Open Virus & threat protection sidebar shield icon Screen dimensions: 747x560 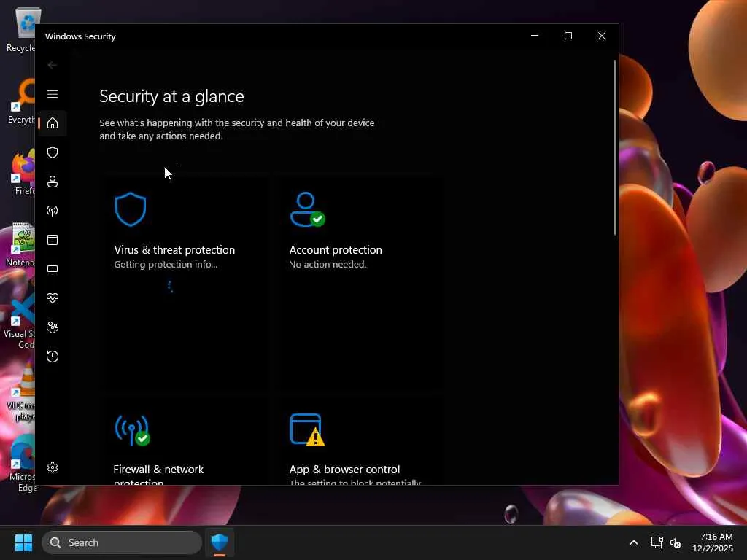53,152
